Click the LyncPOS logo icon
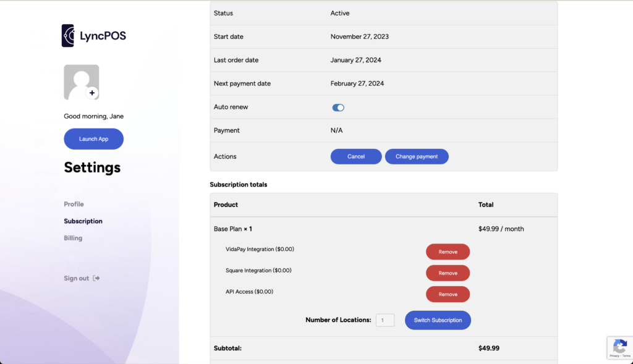633x364 pixels. click(68, 35)
